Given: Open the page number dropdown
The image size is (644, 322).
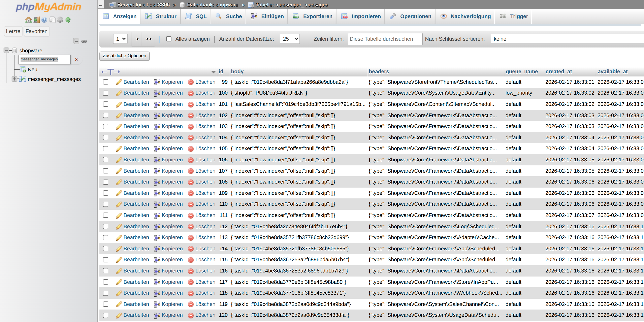Looking at the screenshot, I should click(121, 39).
